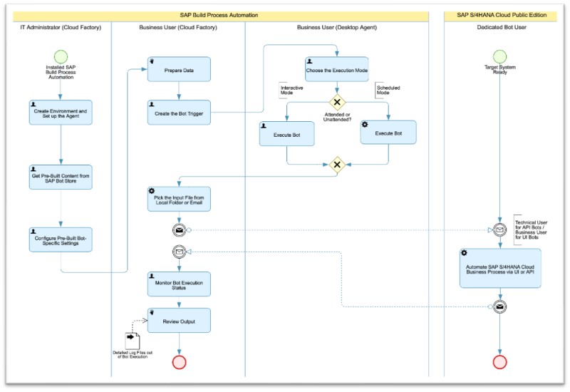Click the Create Environment and Set up Agent task
570x392 pixels.
61,113
